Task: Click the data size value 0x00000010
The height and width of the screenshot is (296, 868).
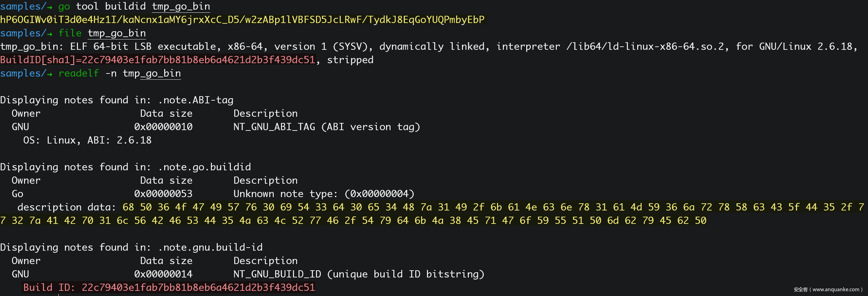Action: (x=163, y=127)
